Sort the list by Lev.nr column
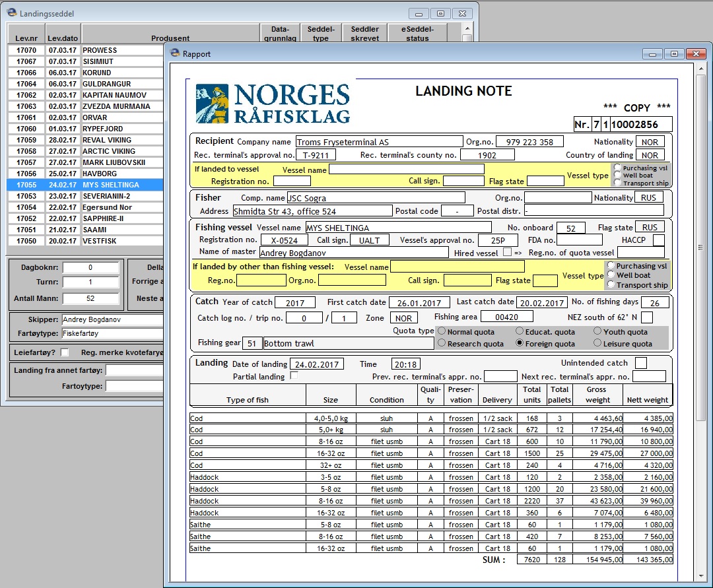This screenshot has height=588, width=713. [x=26, y=33]
